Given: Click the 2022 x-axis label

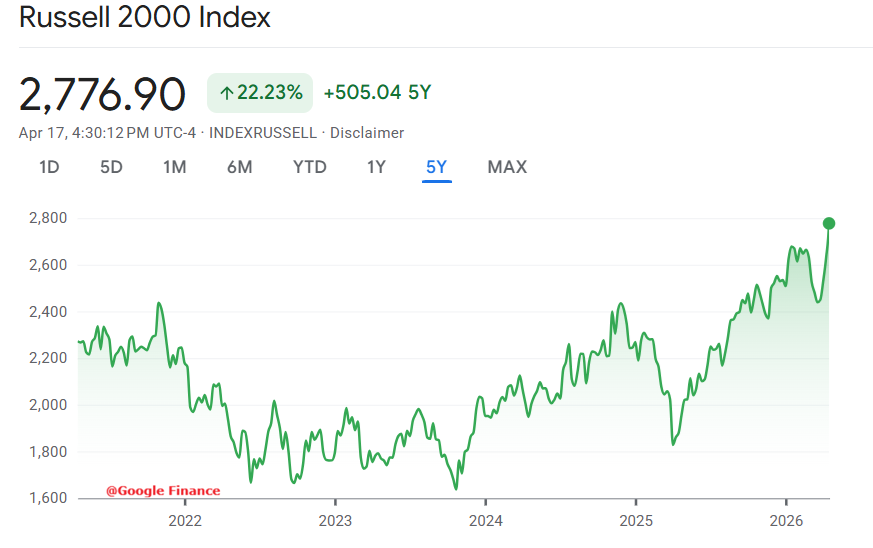Looking at the screenshot, I should tap(185, 520).
